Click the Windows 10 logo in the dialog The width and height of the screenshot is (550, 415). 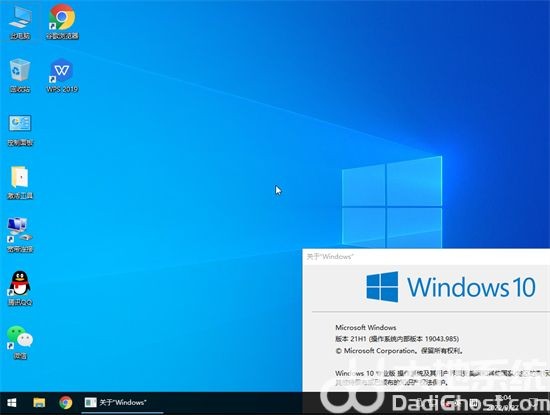[451, 287]
